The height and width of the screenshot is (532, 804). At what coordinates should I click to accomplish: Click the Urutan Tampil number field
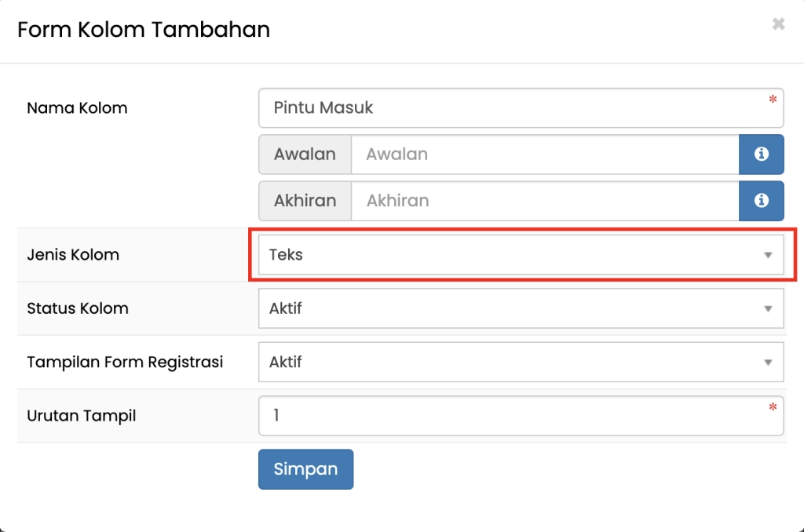click(510, 415)
